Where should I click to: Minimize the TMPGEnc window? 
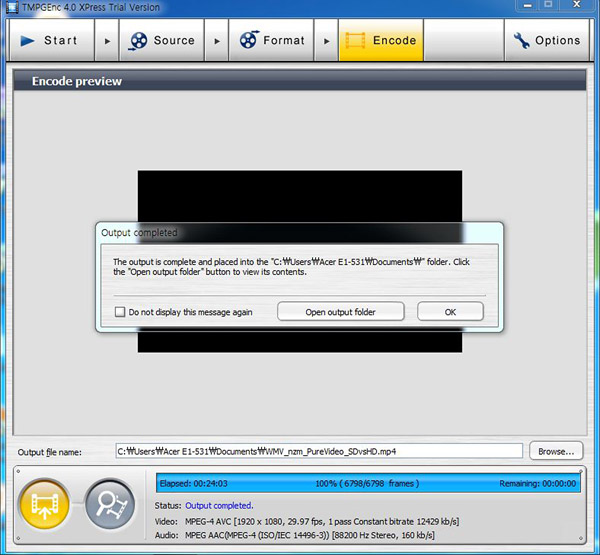528,5
